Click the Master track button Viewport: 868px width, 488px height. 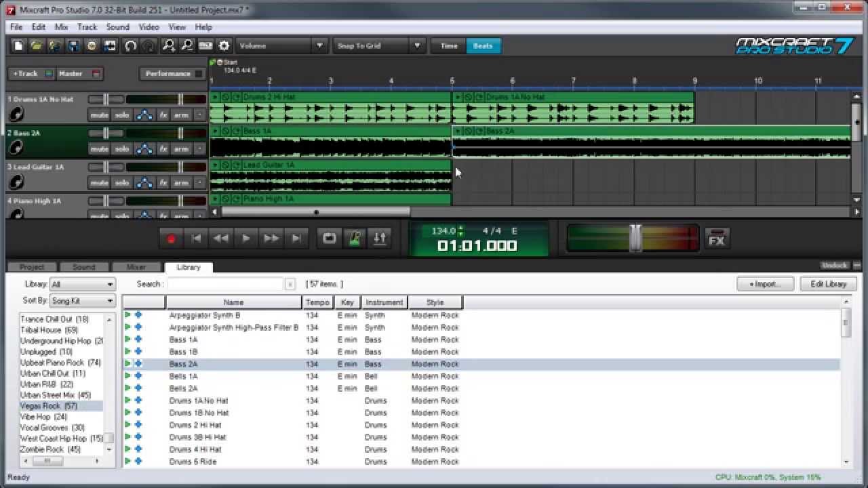(79, 73)
